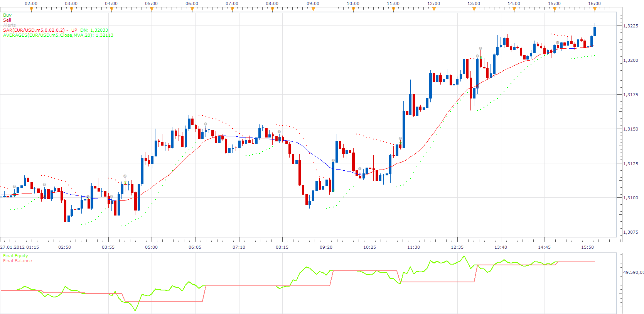Select the grey Alerts legend label
The height and width of the screenshot is (314, 644).
click(9, 25)
